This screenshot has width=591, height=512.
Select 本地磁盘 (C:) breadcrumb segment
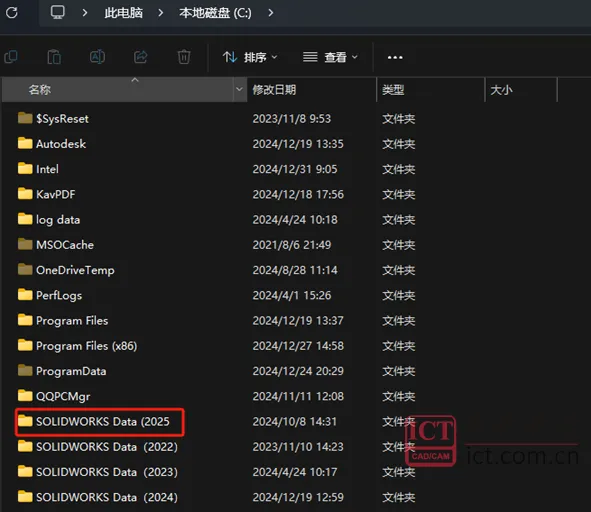[x=215, y=13]
